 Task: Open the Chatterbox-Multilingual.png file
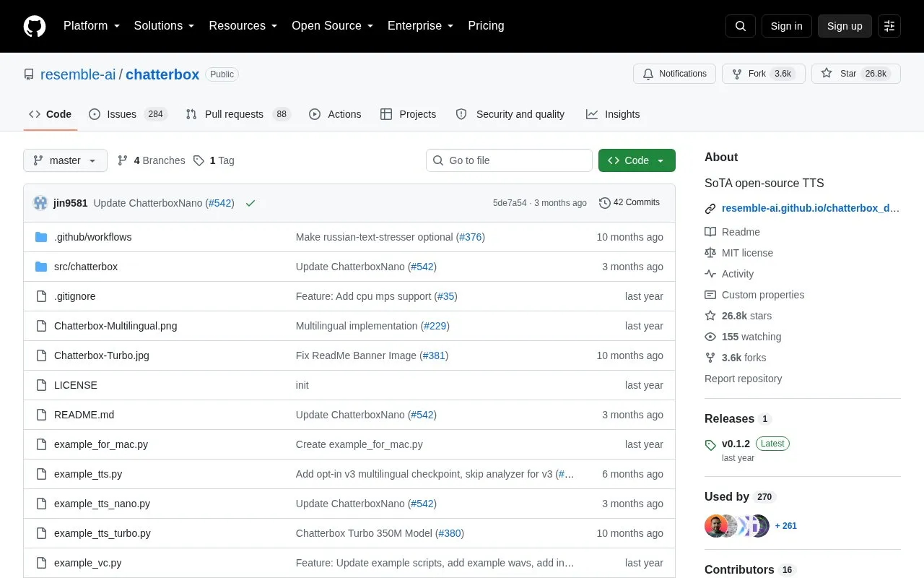(115, 326)
